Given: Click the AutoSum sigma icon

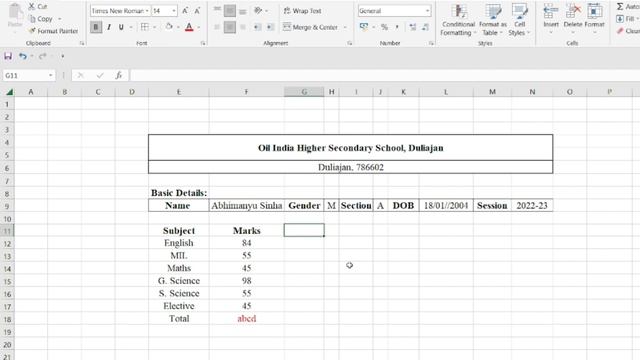Looking at the screenshot, I should point(620,6).
